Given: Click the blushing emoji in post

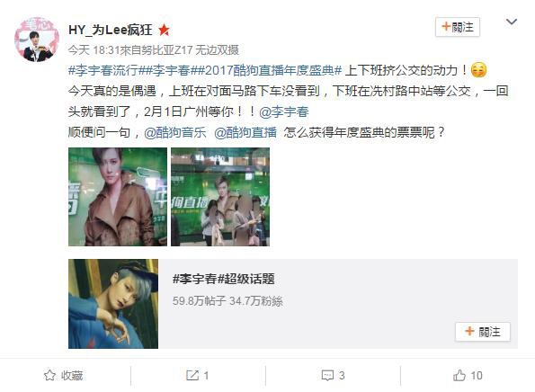Looking at the screenshot, I should (478, 71).
